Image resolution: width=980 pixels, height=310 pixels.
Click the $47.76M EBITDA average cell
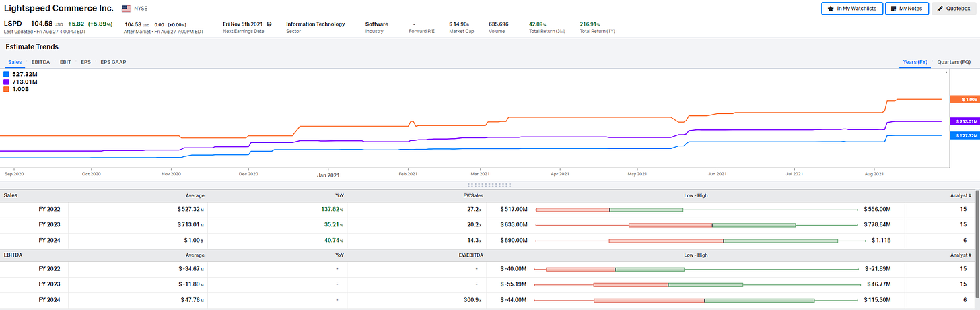[x=192, y=300]
